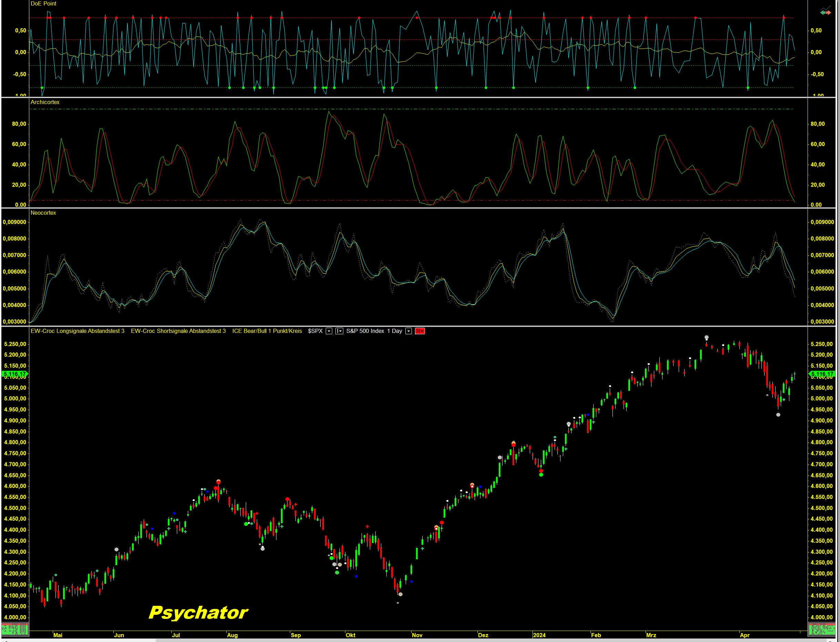The image size is (840, 642).
Task: Click the Neocortex indicator title
Action: (43, 213)
